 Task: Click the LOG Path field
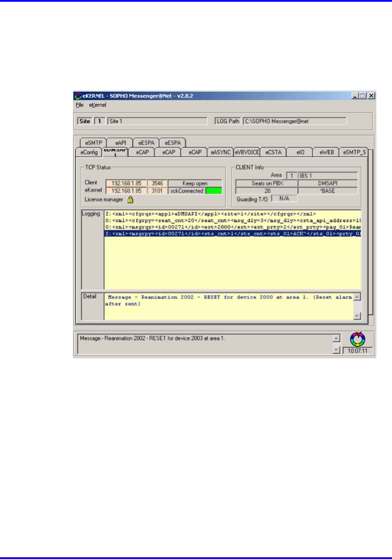coord(294,121)
